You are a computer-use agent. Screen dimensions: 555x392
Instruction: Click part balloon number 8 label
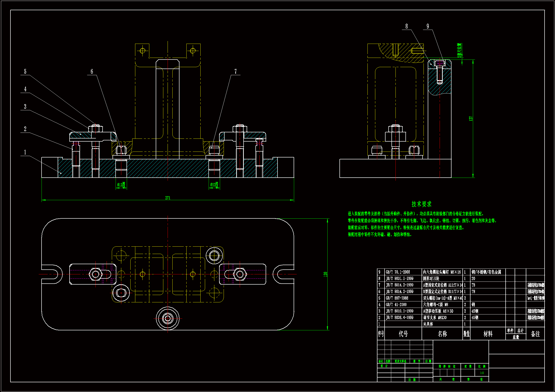pos(407,26)
